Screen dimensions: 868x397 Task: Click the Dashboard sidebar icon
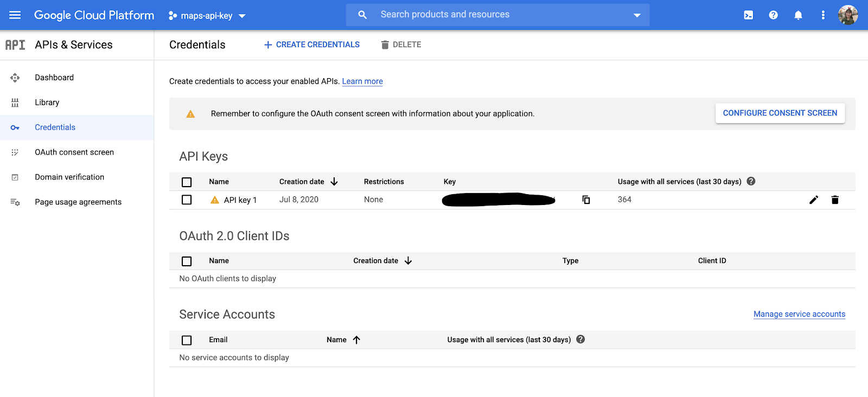15,78
